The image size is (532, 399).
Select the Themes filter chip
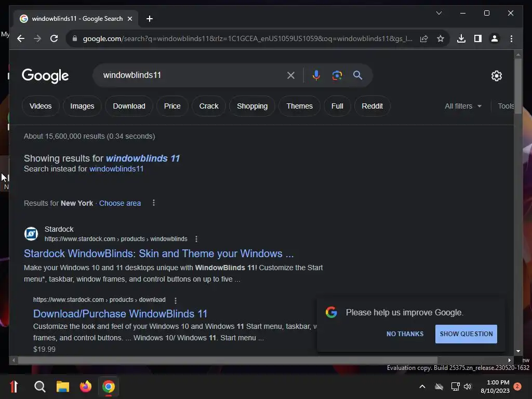click(299, 106)
